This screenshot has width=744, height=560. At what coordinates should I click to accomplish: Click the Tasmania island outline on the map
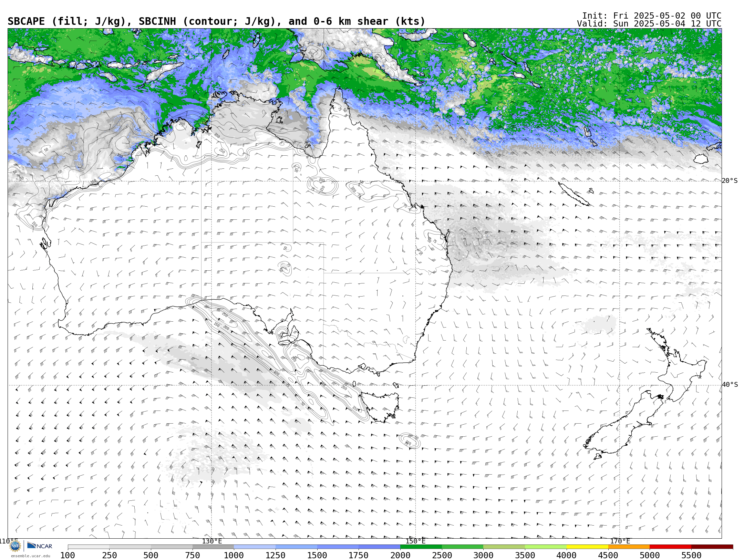(381, 407)
